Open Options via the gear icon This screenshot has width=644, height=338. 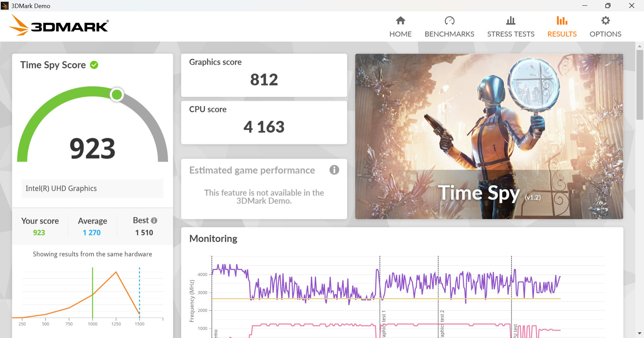pos(605,21)
